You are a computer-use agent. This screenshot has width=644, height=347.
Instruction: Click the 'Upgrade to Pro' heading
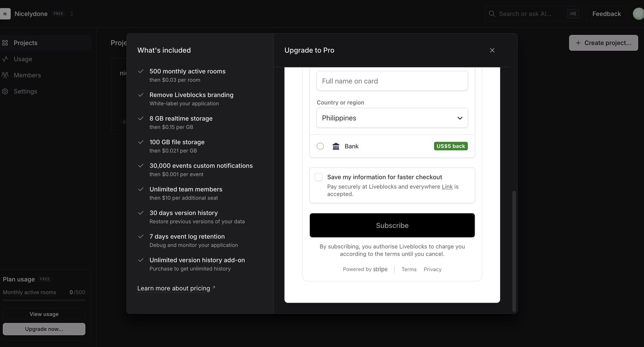(x=309, y=50)
